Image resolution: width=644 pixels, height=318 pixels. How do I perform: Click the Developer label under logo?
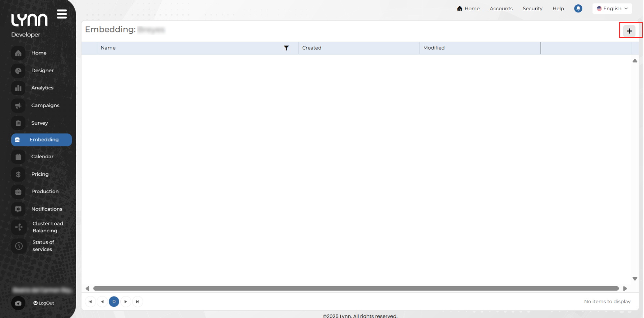[x=26, y=35]
